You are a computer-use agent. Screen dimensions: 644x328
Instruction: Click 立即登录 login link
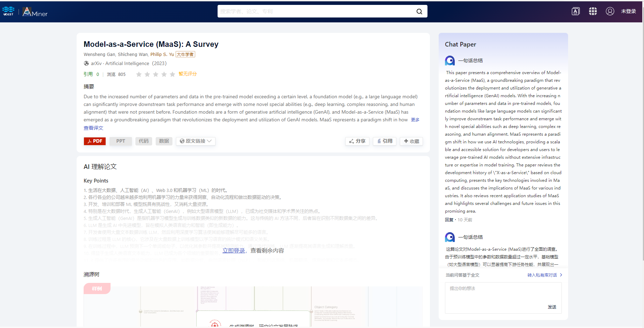tap(234, 251)
